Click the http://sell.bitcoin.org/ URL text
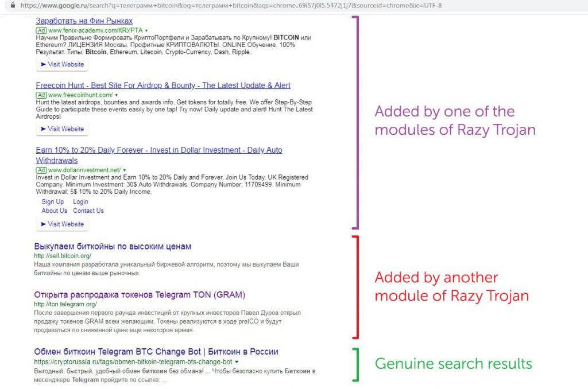 click(63, 256)
